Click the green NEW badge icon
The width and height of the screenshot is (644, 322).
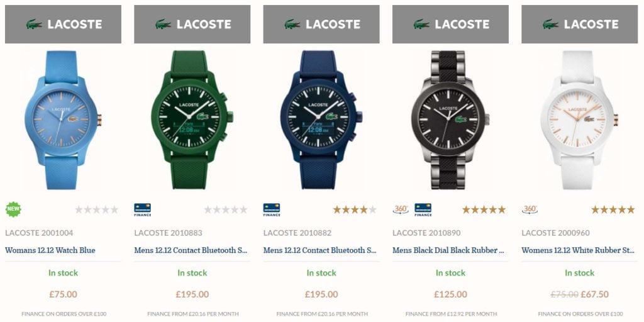13,209
